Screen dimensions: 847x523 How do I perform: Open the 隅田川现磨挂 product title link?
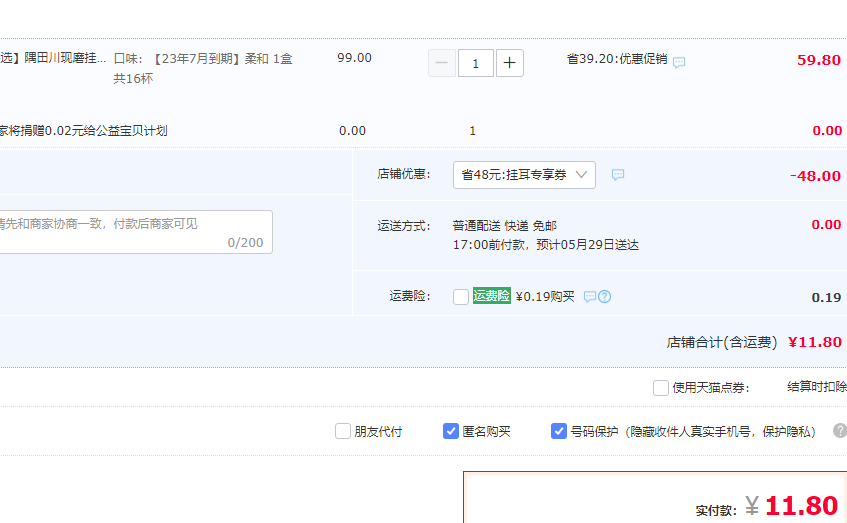53,58
